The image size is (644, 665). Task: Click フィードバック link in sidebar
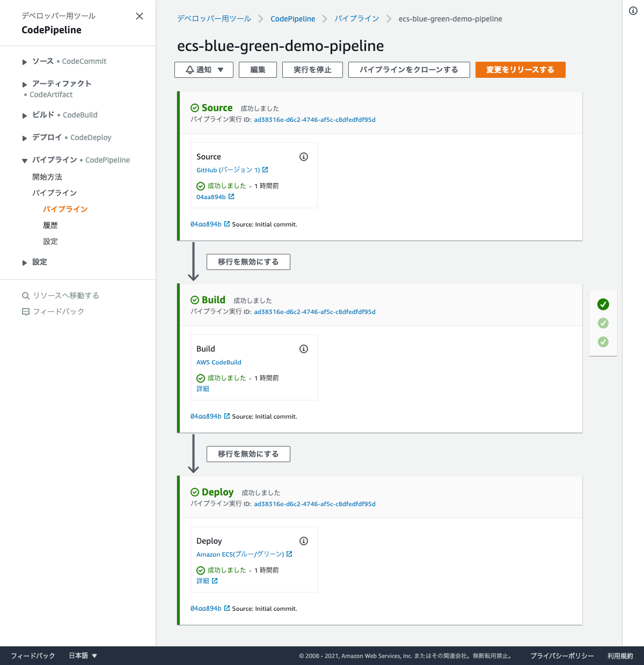pos(58,311)
